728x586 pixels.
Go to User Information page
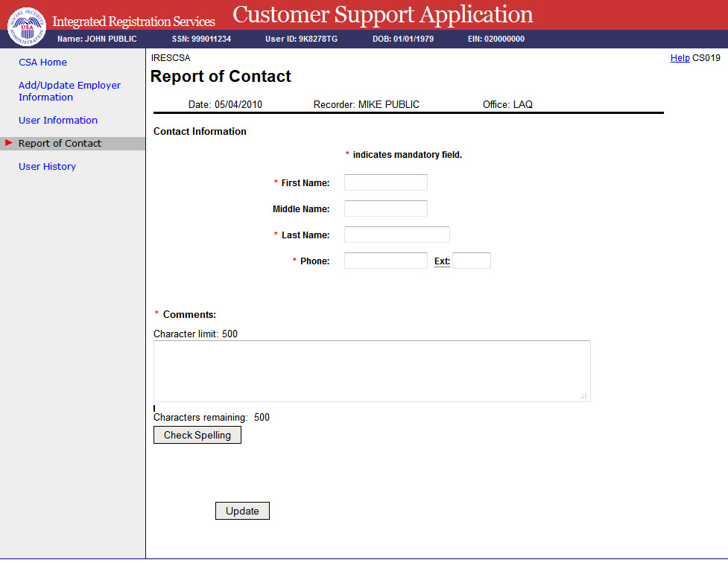[x=58, y=120]
